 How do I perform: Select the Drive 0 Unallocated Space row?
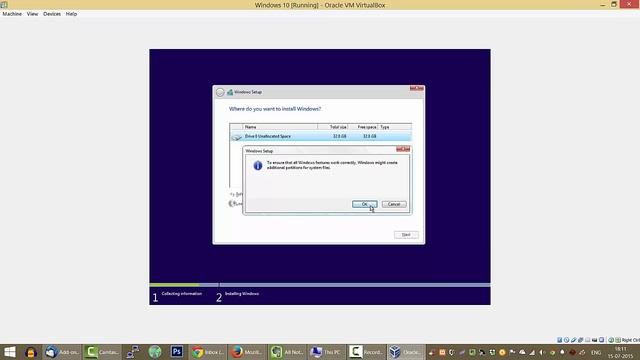click(x=320, y=136)
